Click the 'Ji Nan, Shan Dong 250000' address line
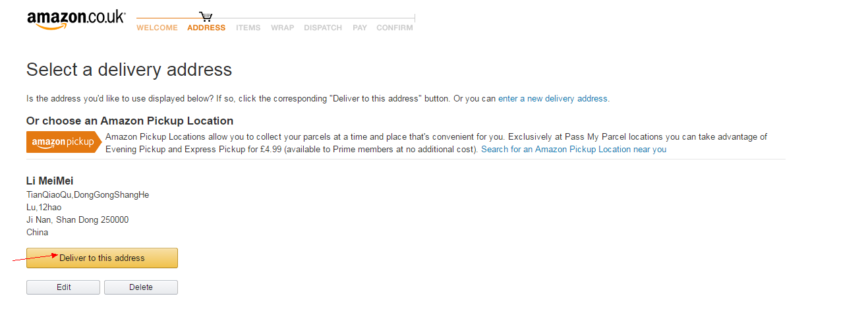This screenshot has height=317, width=868. click(x=77, y=219)
